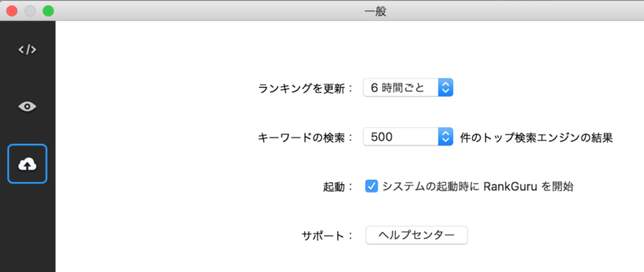The image size is (644, 272).
Task: Click the gray minimize window button
Action: [x=30, y=11]
